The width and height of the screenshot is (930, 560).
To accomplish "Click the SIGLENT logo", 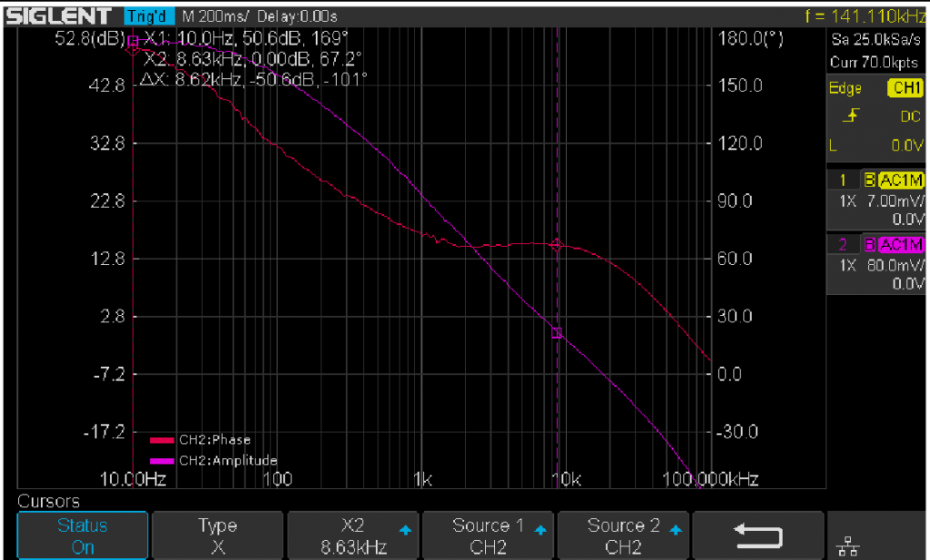I will coord(54,15).
